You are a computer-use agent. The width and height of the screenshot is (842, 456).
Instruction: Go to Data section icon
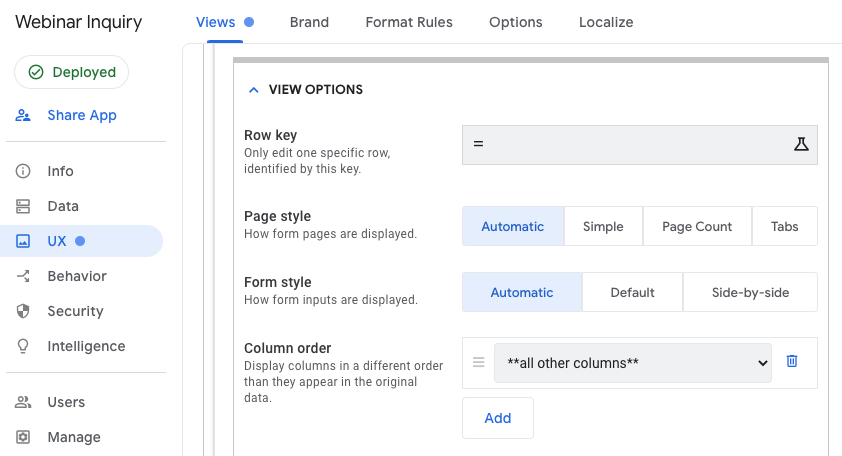(x=23, y=206)
